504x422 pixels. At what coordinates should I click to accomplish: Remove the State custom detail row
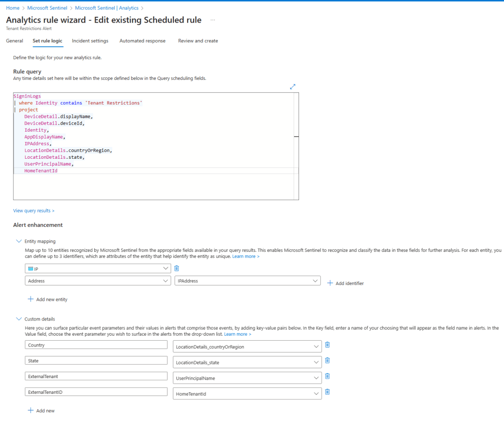pos(327,360)
